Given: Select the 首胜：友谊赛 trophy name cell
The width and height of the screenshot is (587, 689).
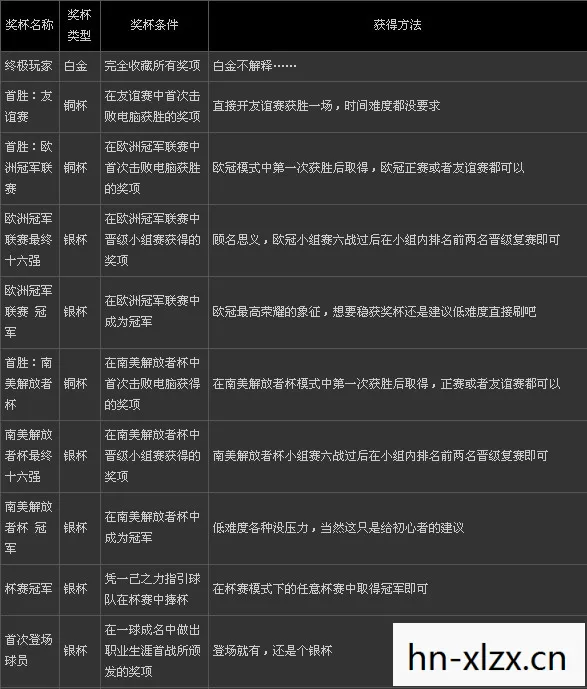Looking at the screenshot, I should pyautogui.click(x=29, y=107).
